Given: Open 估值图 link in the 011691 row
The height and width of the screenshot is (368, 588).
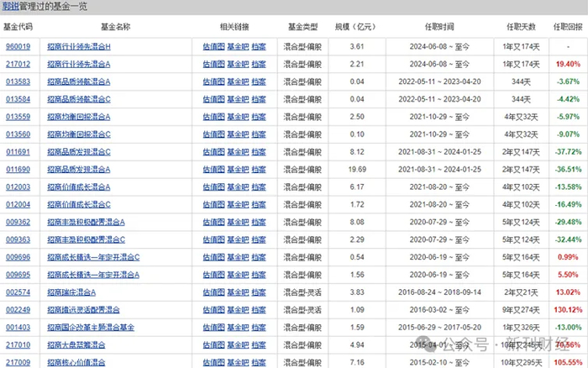Looking at the screenshot, I should pyautogui.click(x=213, y=152).
